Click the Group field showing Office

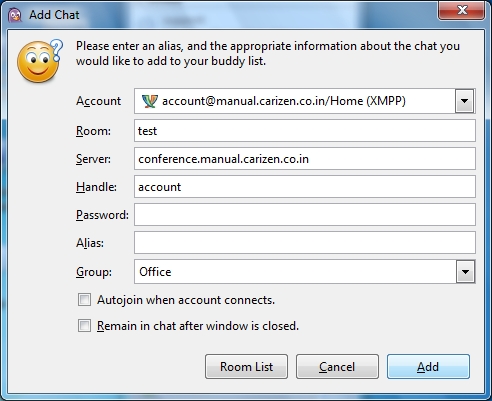(x=305, y=272)
